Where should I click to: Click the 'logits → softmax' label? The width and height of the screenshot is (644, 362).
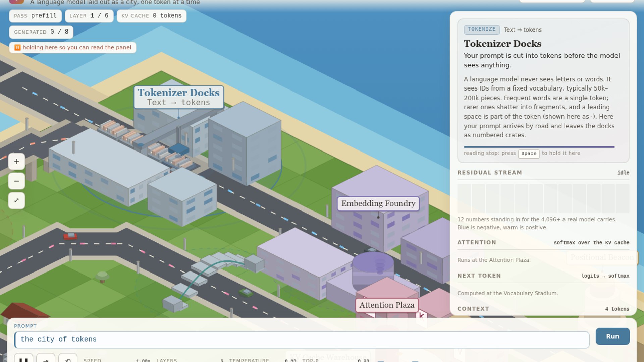(605, 276)
